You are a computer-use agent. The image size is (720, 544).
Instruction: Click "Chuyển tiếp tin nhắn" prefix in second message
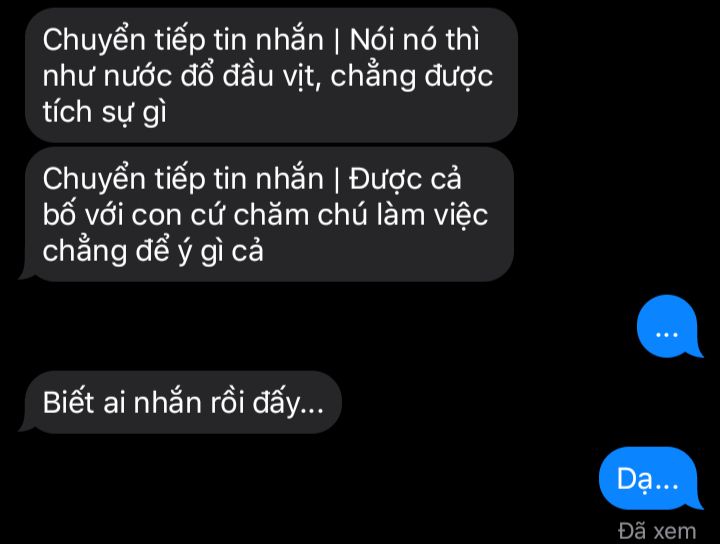click(x=183, y=179)
